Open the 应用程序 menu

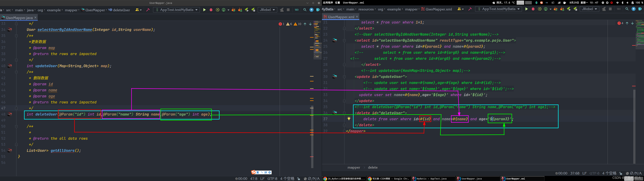point(328,3)
